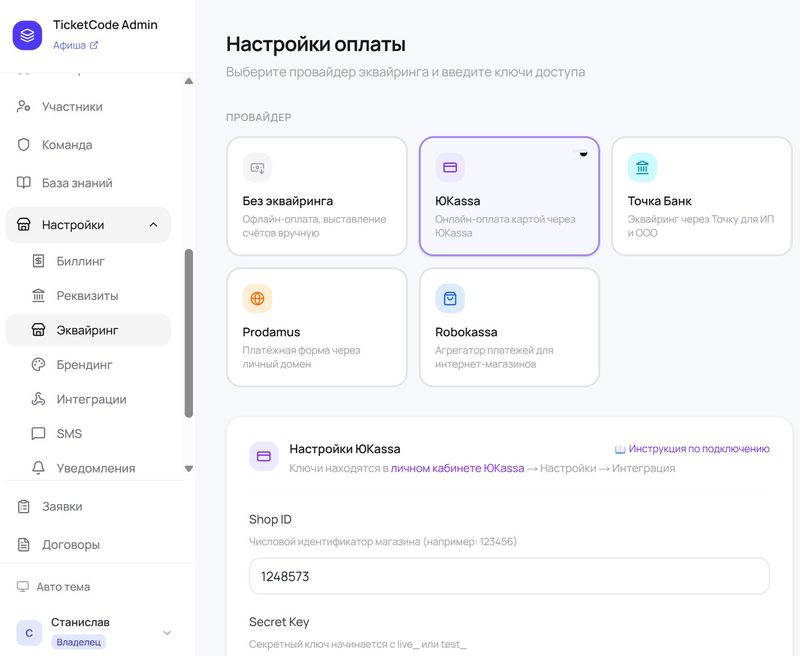Screen dimensions: 800x656
Task: Click the SMS message bubble icon
Action: (x=38, y=434)
